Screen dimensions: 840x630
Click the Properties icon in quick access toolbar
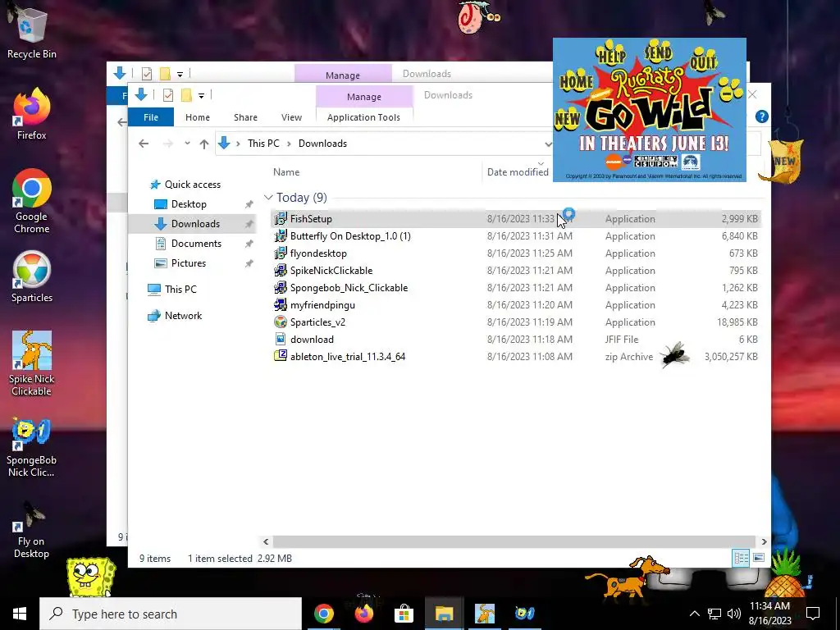click(167, 95)
